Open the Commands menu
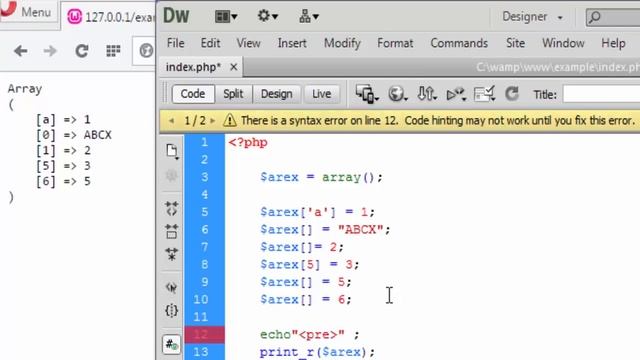 click(x=459, y=43)
